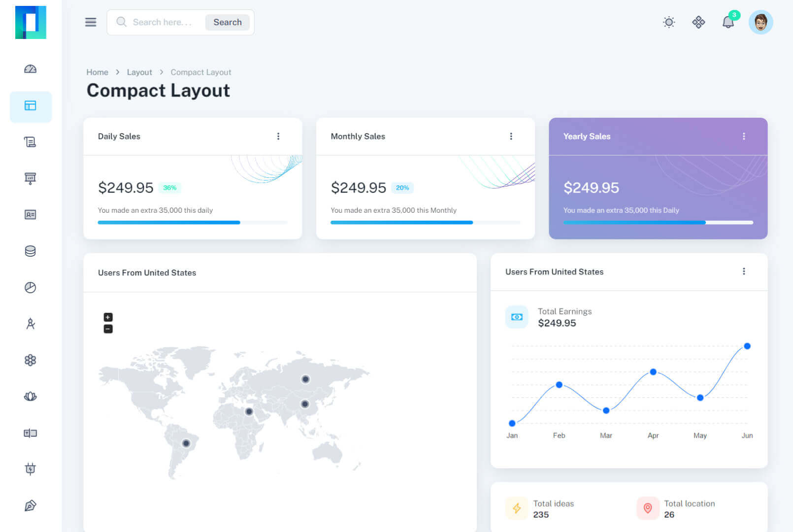Open the database icon in sidebar
This screenshot has height=532, width=793.
[x=30, y=251]
